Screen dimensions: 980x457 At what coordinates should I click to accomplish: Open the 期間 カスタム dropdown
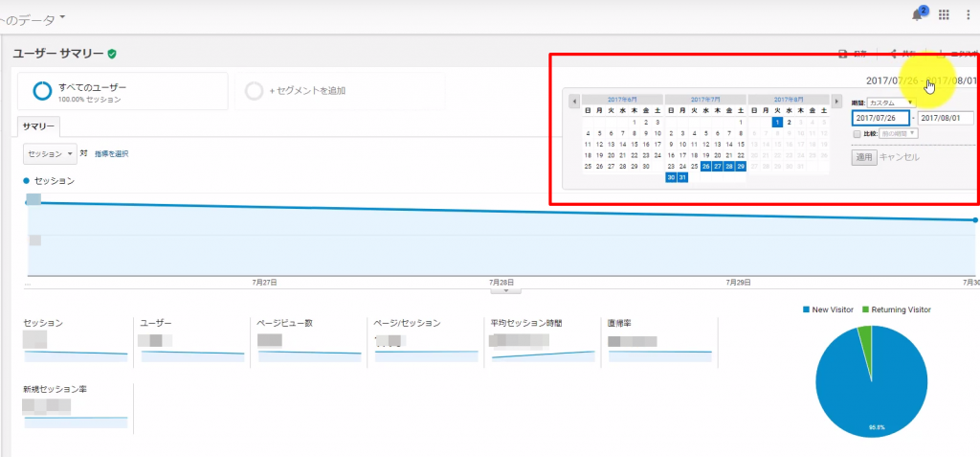tap(891, 103)
